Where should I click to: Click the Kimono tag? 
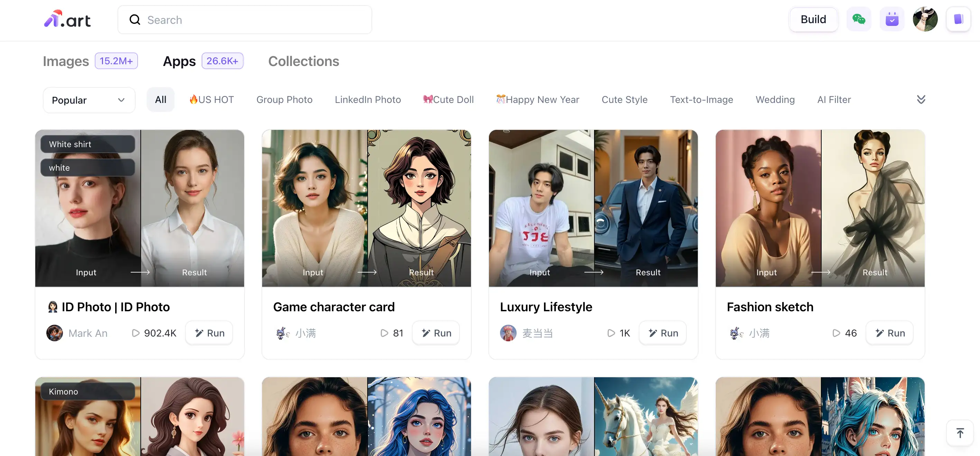click(x=88, y=392)
